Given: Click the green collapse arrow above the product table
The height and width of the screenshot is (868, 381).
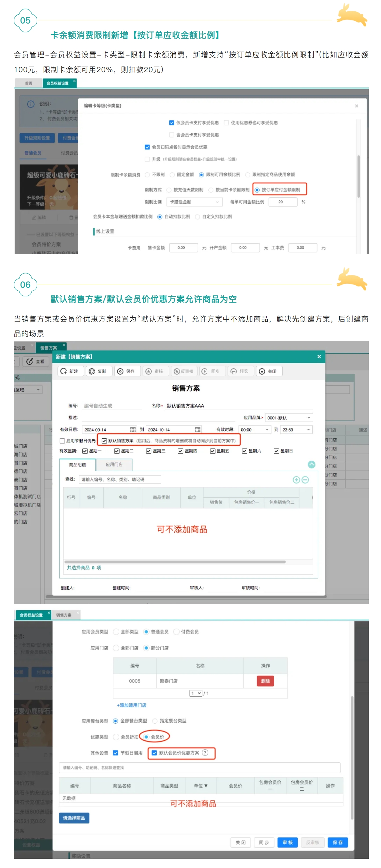Looking at the screenshot, I should click(311, 464).
